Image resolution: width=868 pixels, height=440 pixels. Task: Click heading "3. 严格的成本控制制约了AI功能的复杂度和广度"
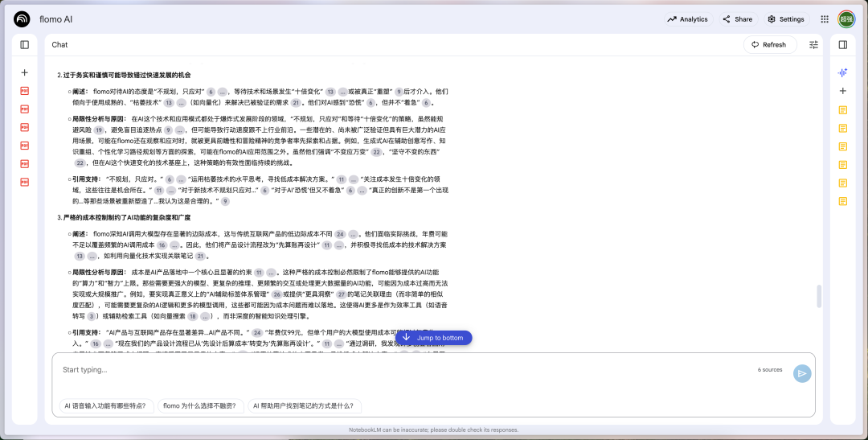[x=124, y=218]
